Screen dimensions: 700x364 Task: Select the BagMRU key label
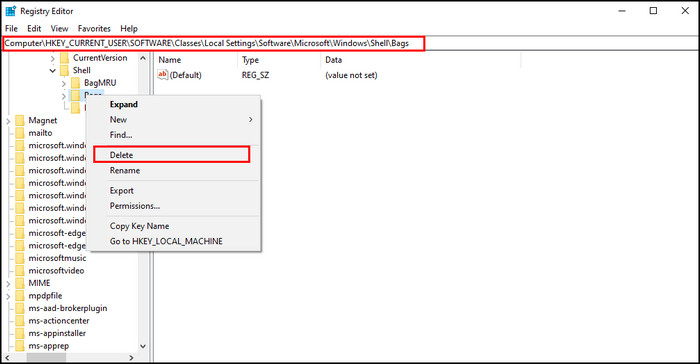(100, 83)
